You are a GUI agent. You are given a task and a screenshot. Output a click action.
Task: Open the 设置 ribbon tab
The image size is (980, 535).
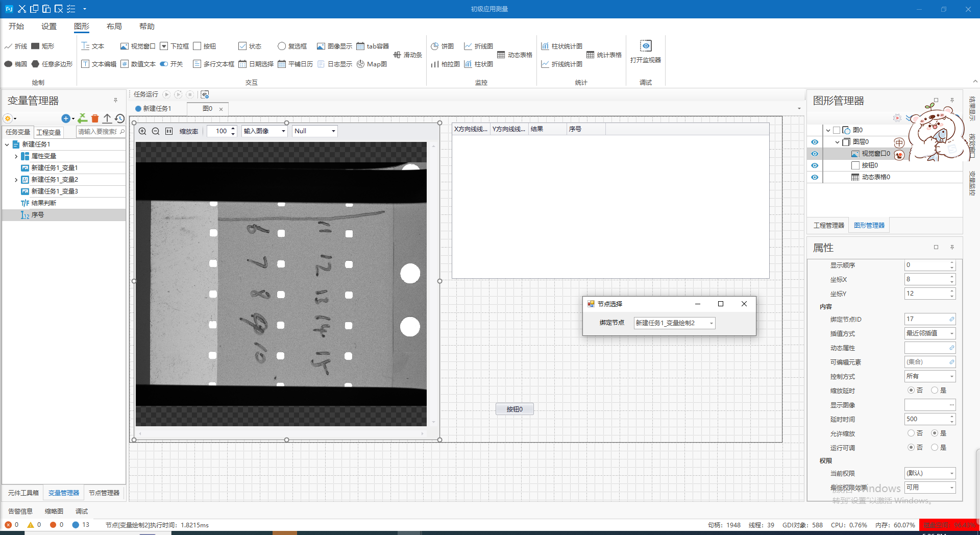(x=49, y=27)
